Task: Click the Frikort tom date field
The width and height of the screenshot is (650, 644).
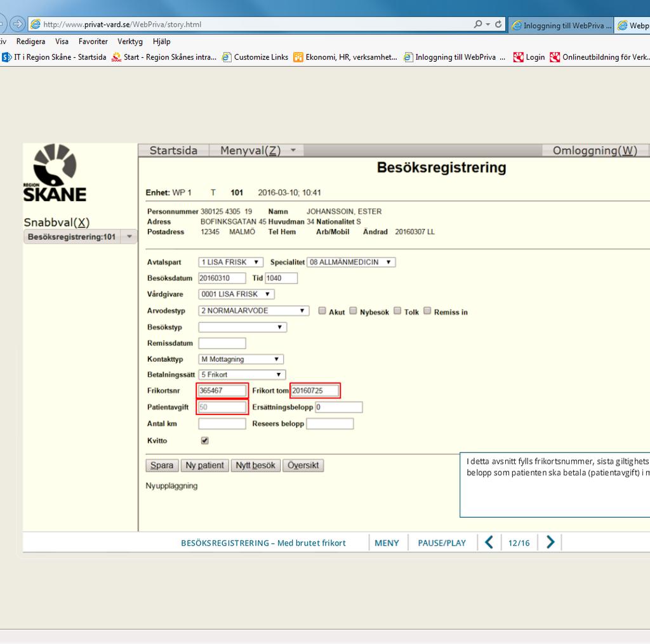Action: pyautogui.click(x=315, y=390)
